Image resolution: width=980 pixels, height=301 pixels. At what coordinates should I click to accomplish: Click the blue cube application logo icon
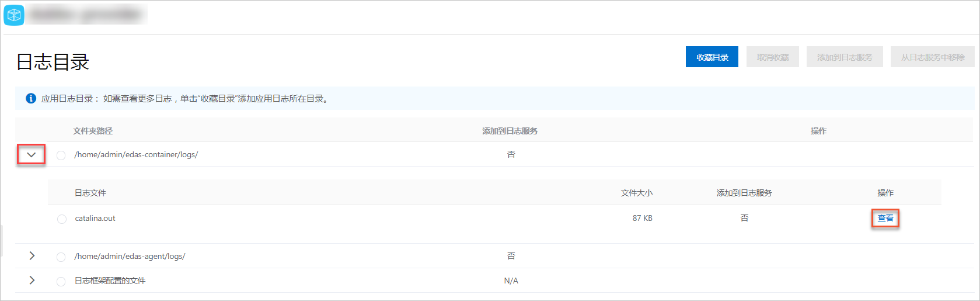[14, 15]
